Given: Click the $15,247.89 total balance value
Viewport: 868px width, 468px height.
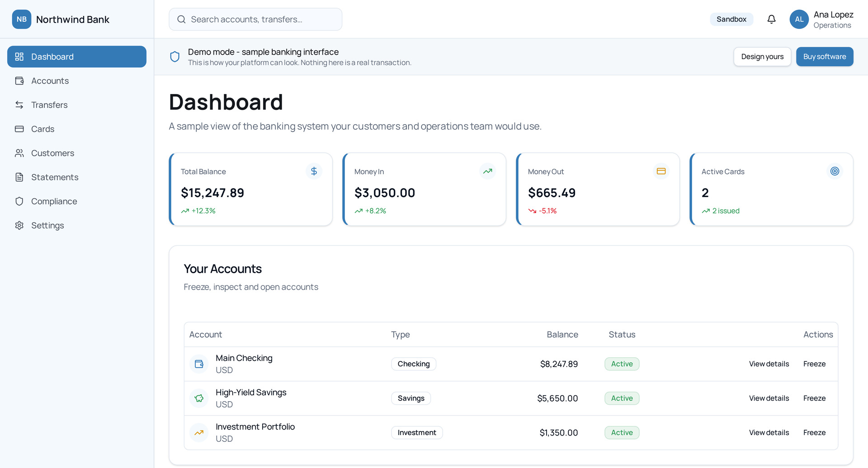Looking at the screenshot, I should pos(212,193).
